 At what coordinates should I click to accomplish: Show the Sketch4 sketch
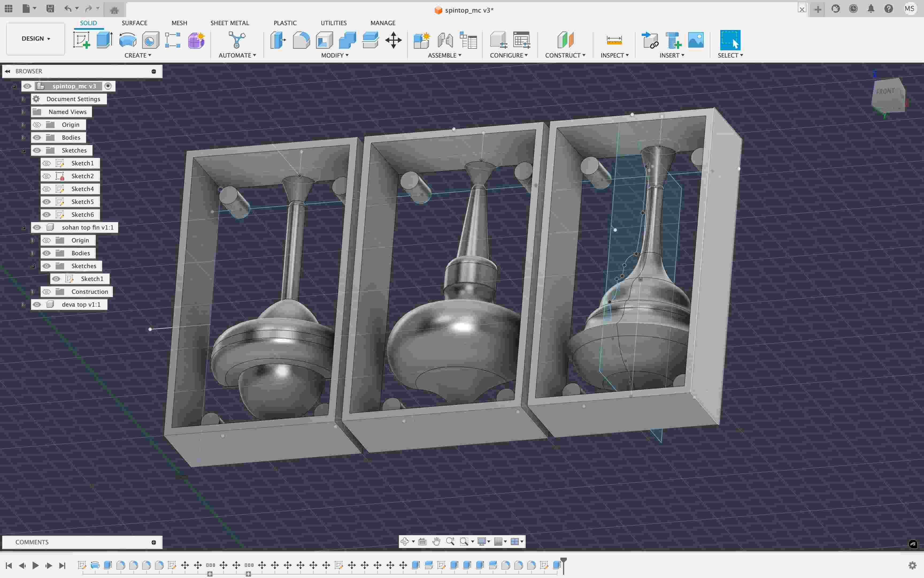[x=47, y=189]
